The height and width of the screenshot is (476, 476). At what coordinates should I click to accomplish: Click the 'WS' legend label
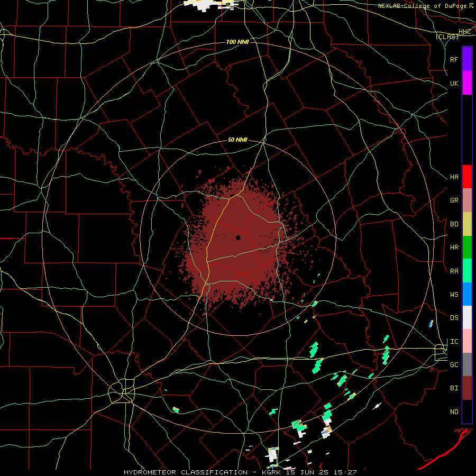(454, 295)
